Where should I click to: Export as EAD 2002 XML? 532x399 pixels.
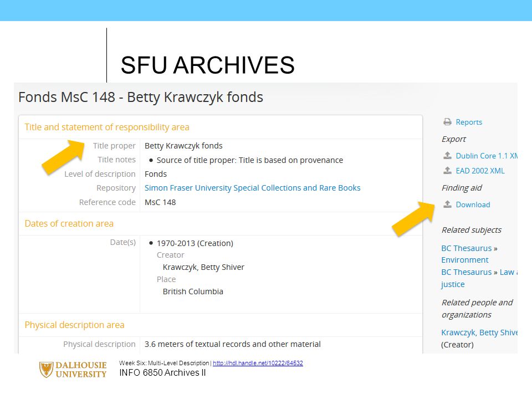pyautogui.click(x=480, y=171)
